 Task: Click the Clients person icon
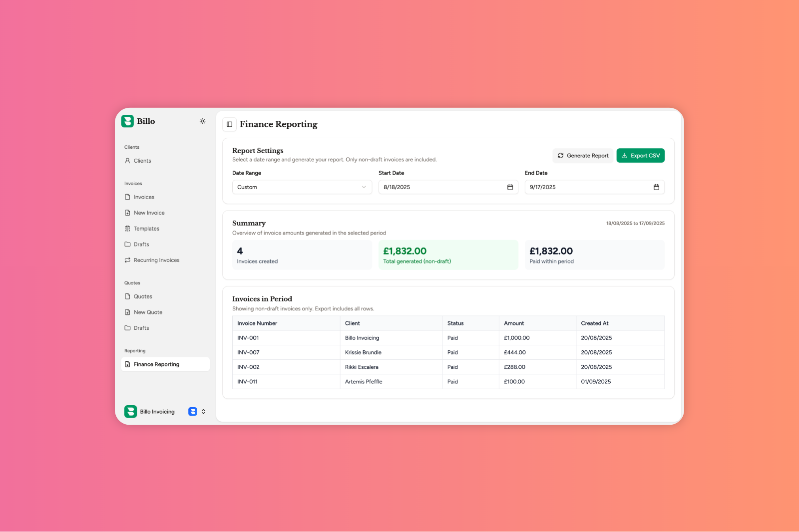point(127,161)
